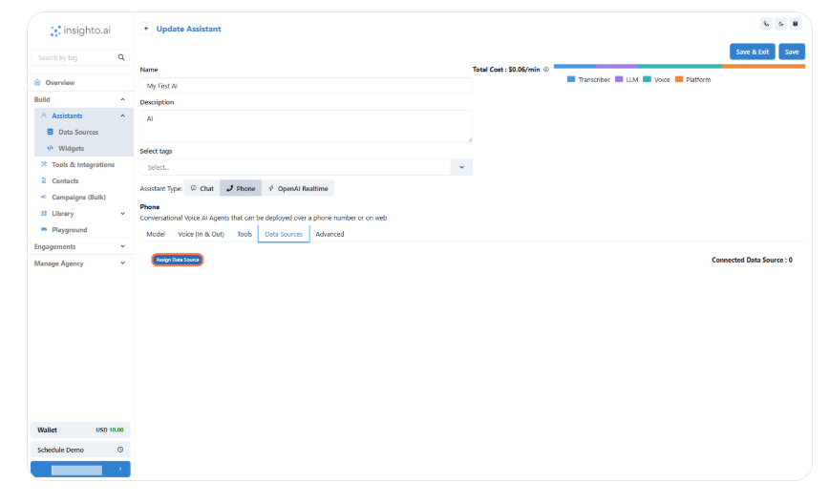This screenshot has width=829, height=504.
Task: Open Playground in the sidebar
Action: tap(70, 230)
